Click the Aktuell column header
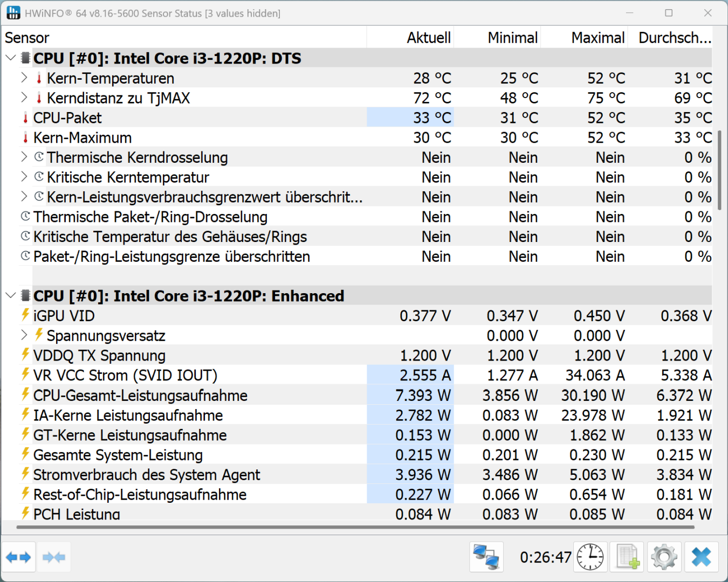This screenshot has width=728, height=582. [x=410, y=38]
